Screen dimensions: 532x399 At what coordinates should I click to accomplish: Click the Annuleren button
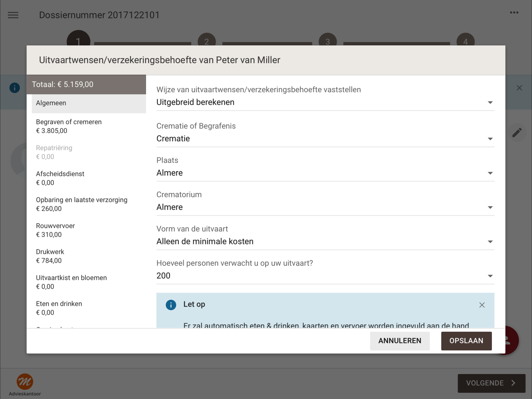[x=400, y=341]
